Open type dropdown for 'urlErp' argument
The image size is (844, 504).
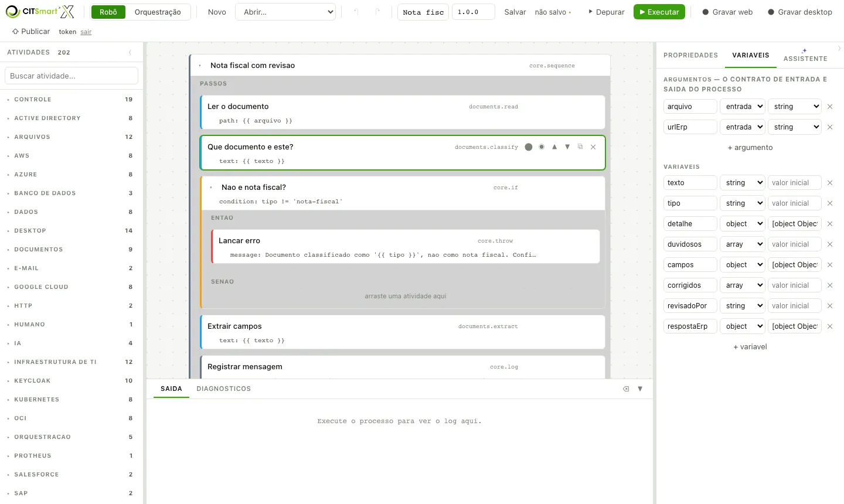(x=795, y=127)
